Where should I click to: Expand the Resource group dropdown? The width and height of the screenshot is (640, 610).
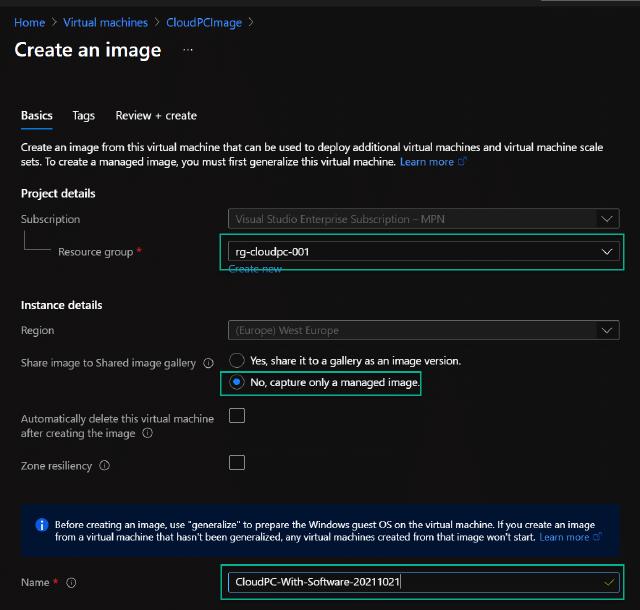[420, 252]
